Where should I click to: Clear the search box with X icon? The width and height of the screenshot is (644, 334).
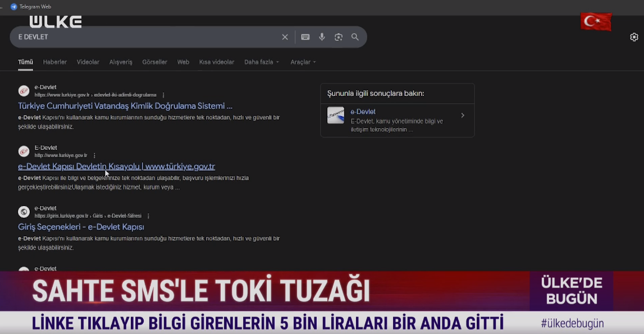pyautogui.click(x=285, y=37)
